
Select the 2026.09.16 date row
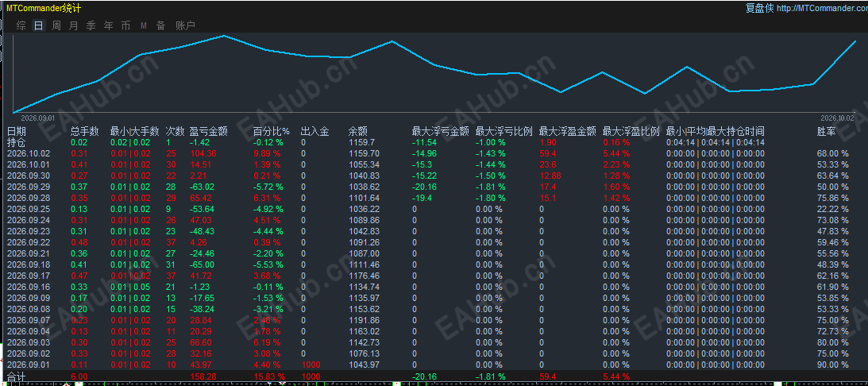[29, 287]
